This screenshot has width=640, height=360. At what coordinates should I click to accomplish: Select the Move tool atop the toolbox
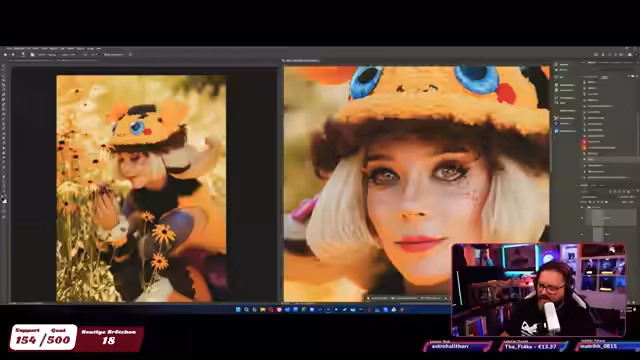click(4, 65)
